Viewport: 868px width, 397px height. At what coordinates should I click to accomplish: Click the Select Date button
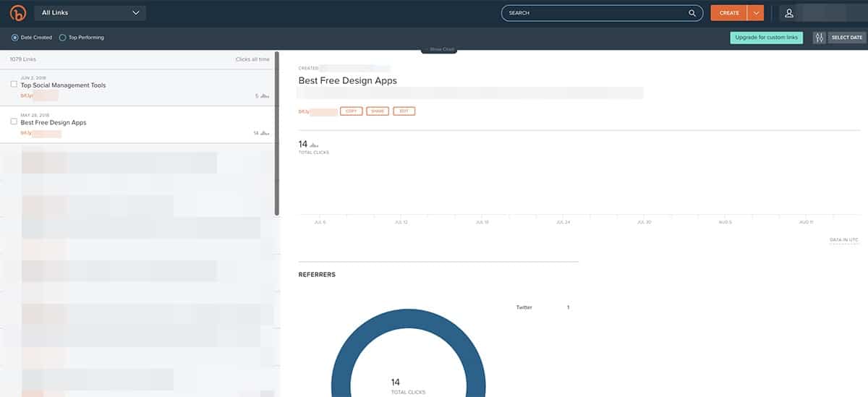click(x=846, y=38)
